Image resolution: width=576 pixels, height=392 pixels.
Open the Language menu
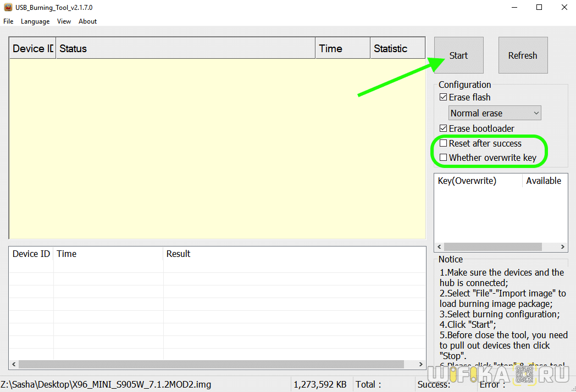pos(35,21)
